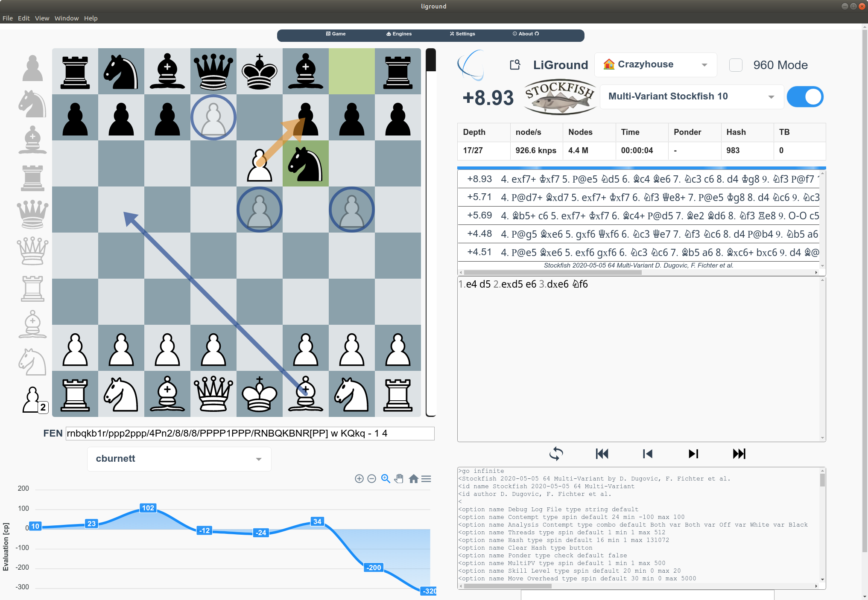The image size is (868, 600).
Task: Open the File menu
Action: click(x=8, y=18)
